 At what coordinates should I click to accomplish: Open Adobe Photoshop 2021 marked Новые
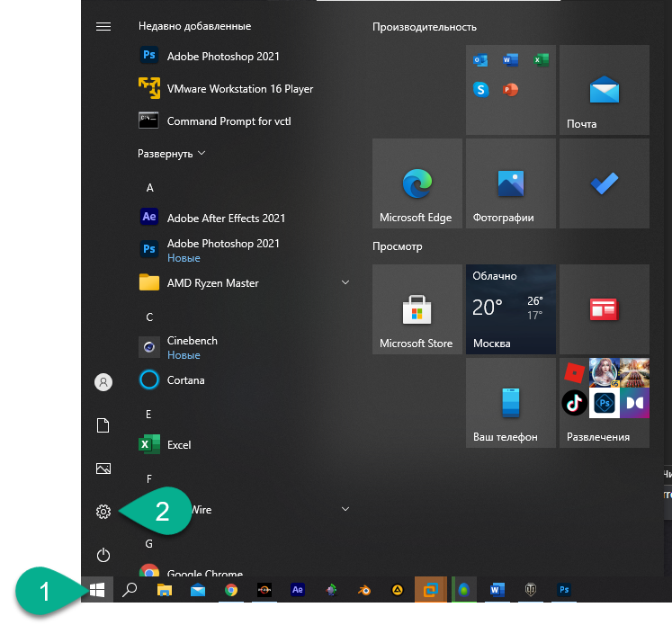(x=209, y=250)
